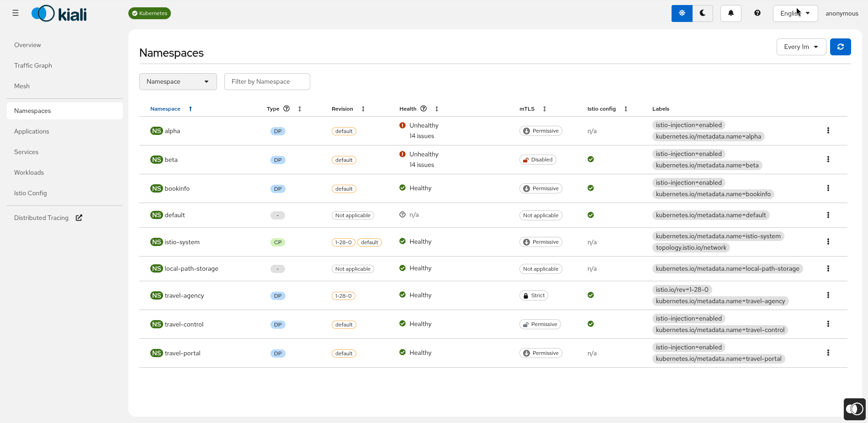Screen dimensions: 868x423
Task: Open the Every 1m refresh interval dropdown
Action: [x=801, y=47]
